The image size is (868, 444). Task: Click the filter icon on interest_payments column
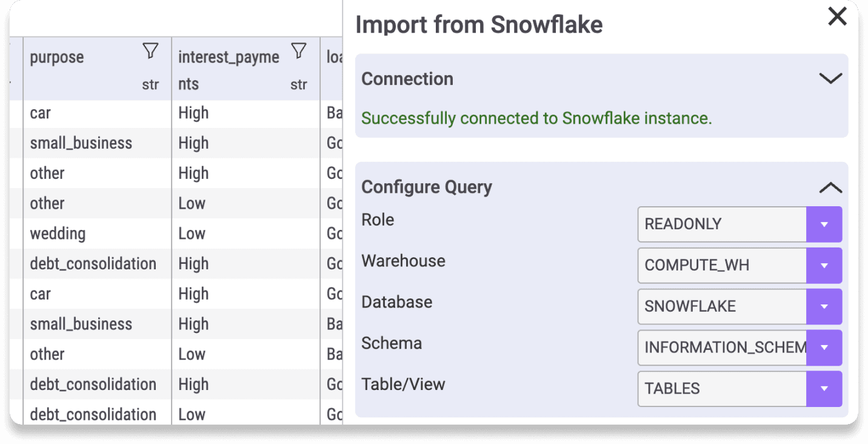(298, 51)
